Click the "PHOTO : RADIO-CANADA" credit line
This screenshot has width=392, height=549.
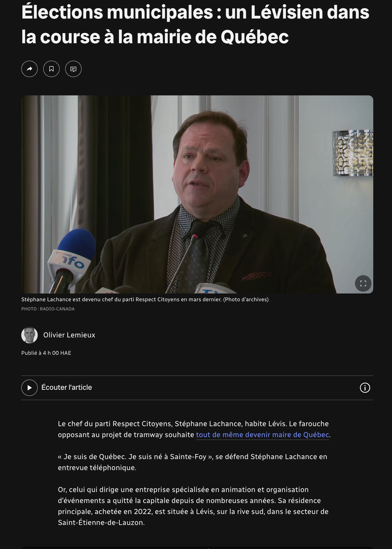click(48, 309)
